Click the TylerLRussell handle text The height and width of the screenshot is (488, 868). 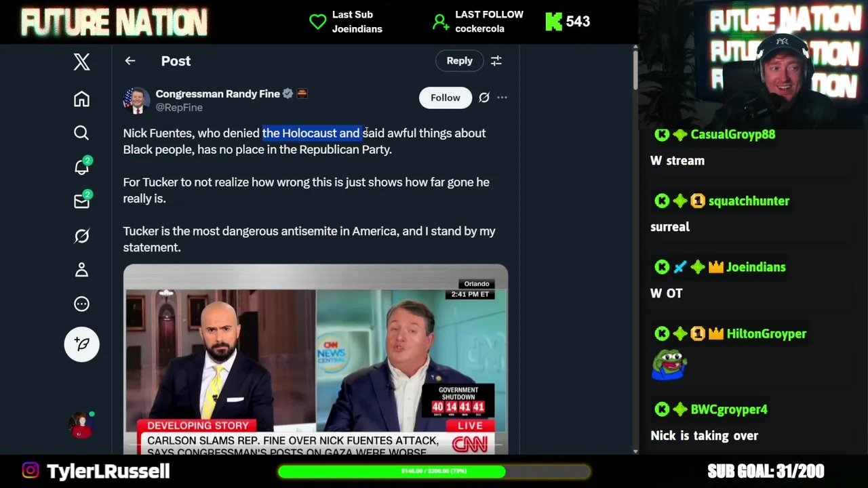(x=108, y=471)
